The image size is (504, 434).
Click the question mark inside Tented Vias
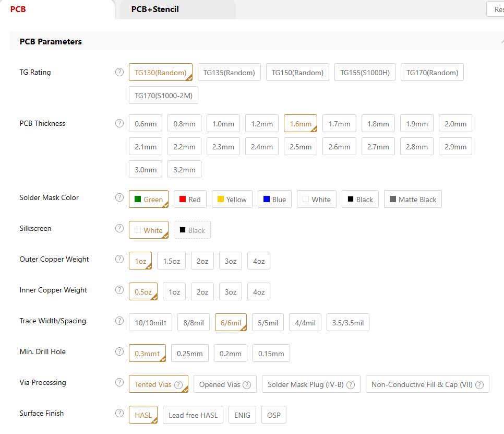click(x=178, y=385)
